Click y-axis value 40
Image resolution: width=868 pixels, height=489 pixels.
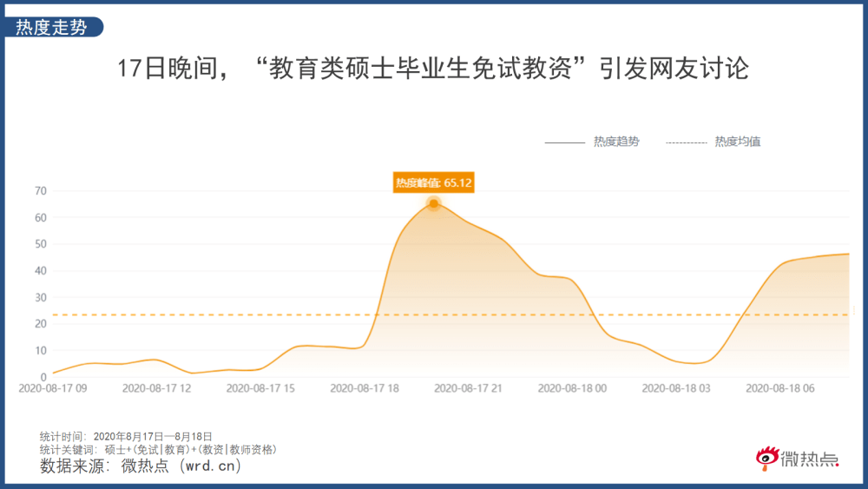point(41,271)
